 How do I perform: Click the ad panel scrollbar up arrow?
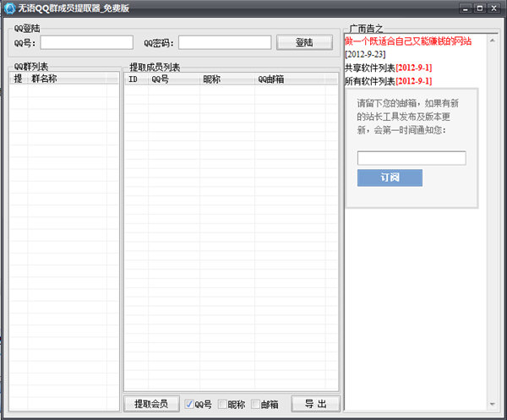click(x=492, y=41)
